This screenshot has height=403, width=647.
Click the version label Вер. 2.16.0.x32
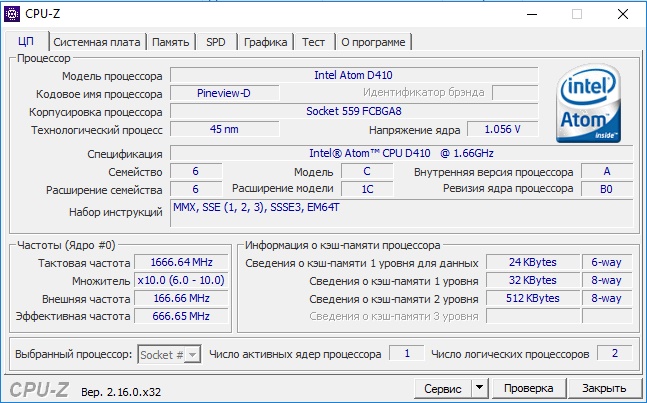point(121,391)
